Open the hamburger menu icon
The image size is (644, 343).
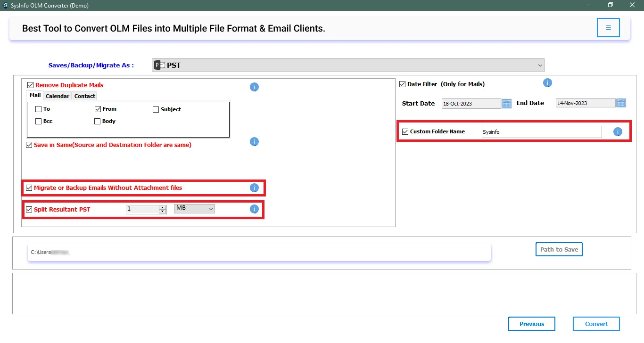608,28
